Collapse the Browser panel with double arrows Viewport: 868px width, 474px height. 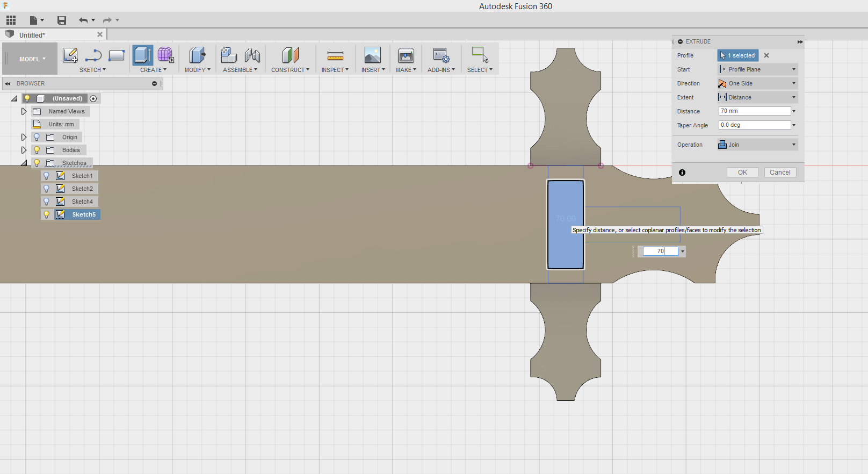8,84
